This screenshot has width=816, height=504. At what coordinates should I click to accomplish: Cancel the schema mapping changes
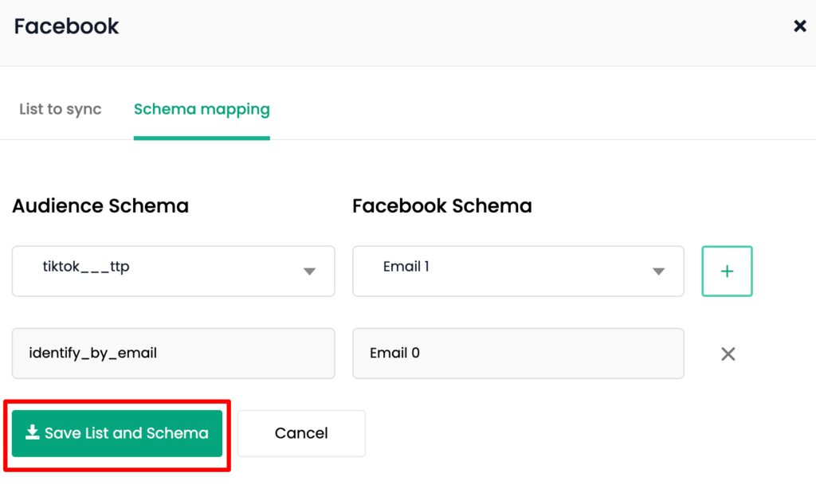pyautogui.click(x=301, y=433)
